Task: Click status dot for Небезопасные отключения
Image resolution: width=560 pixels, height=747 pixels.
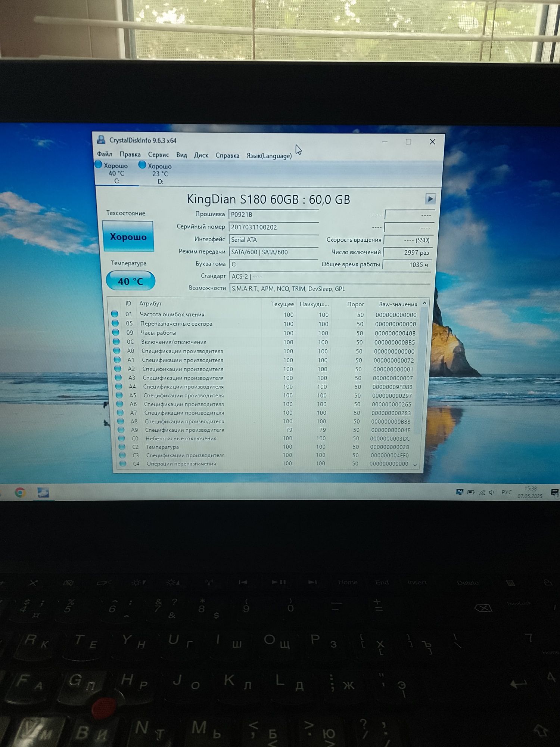Action: (121, 438)
